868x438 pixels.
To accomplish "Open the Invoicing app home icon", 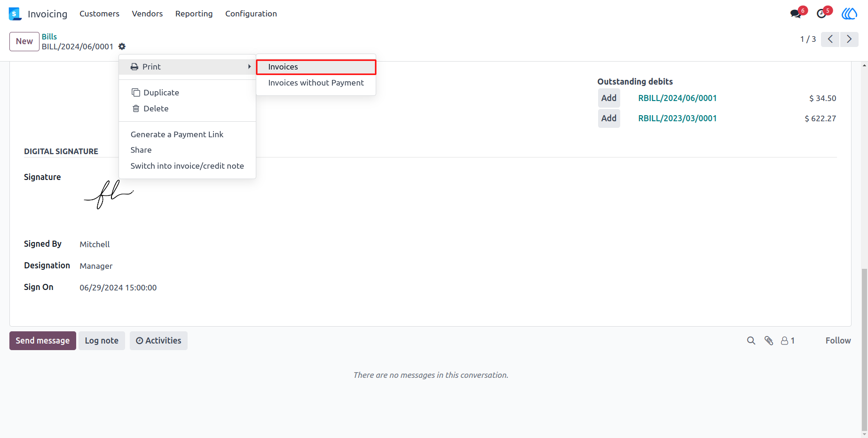I will point(15,14).
